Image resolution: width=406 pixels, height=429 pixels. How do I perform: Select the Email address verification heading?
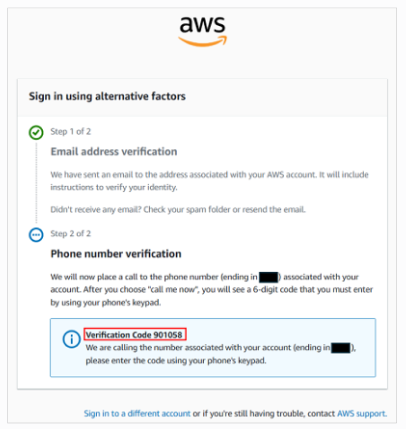[114, 152]
